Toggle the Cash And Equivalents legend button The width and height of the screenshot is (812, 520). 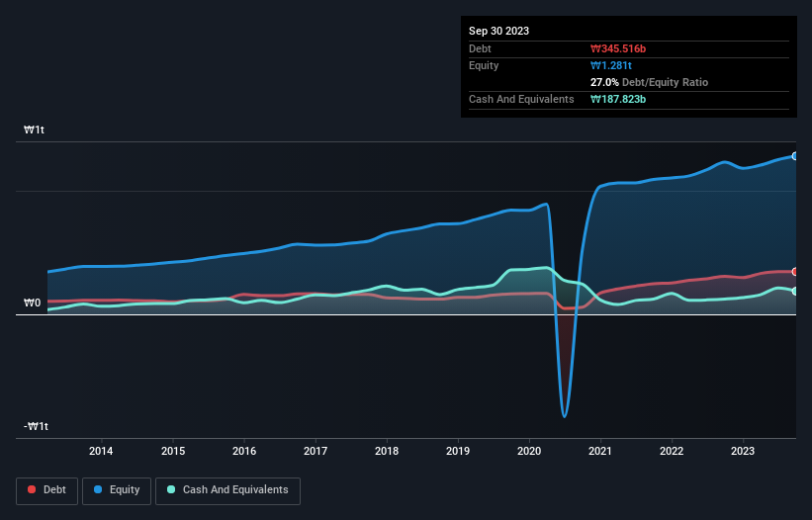pos(227,490)
